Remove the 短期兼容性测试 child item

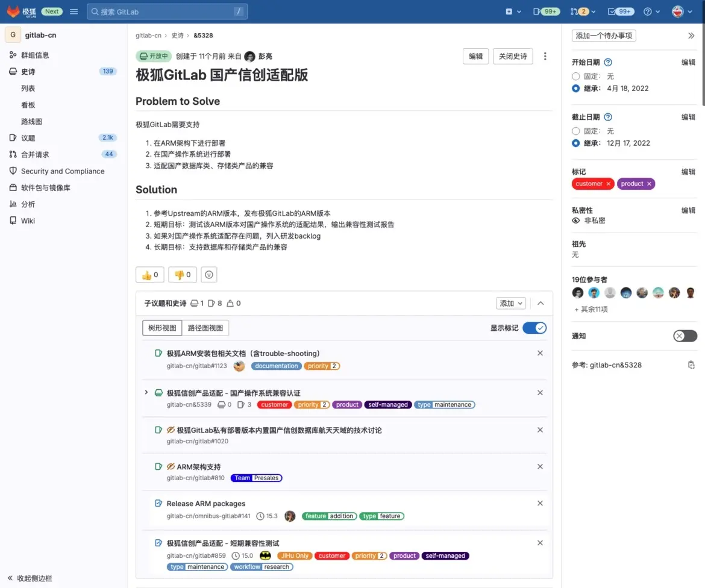coord(540,543)
